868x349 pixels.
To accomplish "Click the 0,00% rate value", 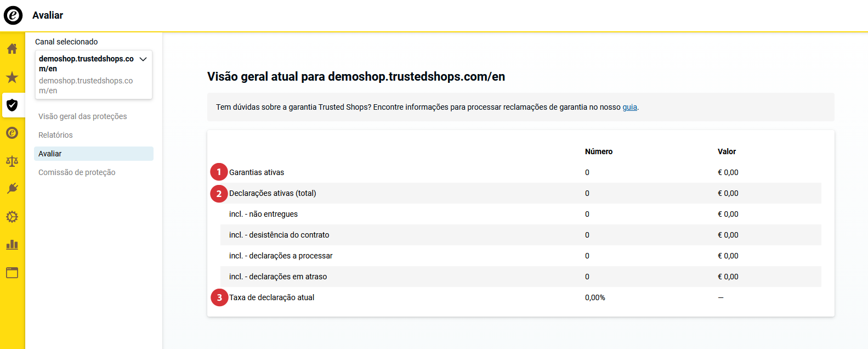I will pyautogui.click(x=595, y=297).
